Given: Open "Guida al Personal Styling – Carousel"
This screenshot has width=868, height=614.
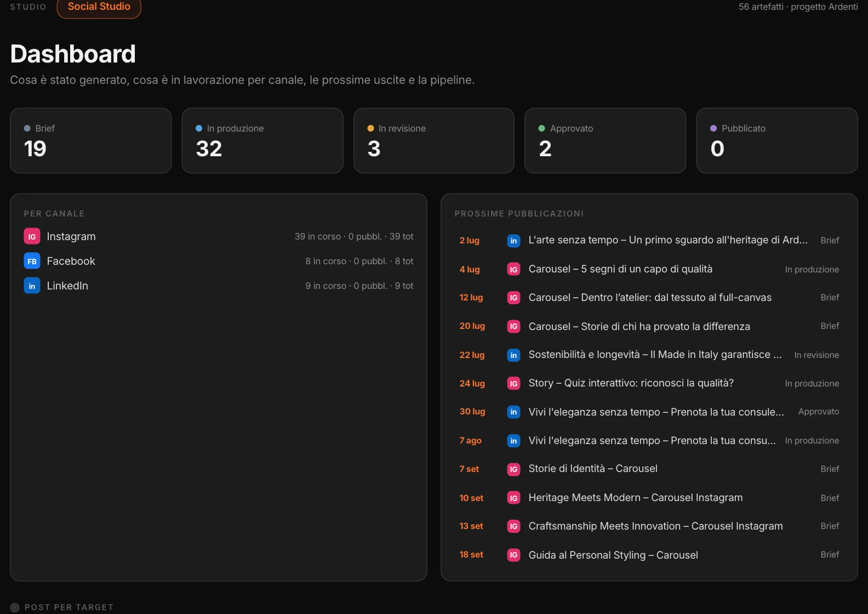Looking at the screenshot, I should coord(613,555).
